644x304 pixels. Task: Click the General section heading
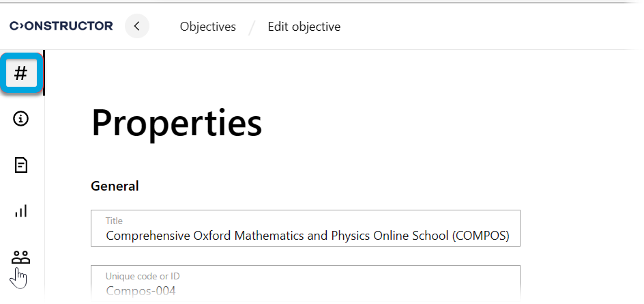(115, 186)
